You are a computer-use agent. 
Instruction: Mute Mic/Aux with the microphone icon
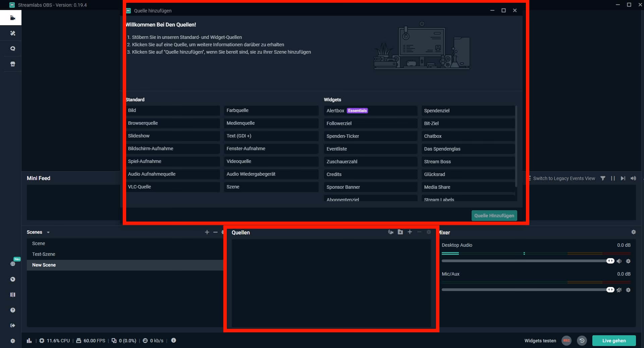point(620,290)
